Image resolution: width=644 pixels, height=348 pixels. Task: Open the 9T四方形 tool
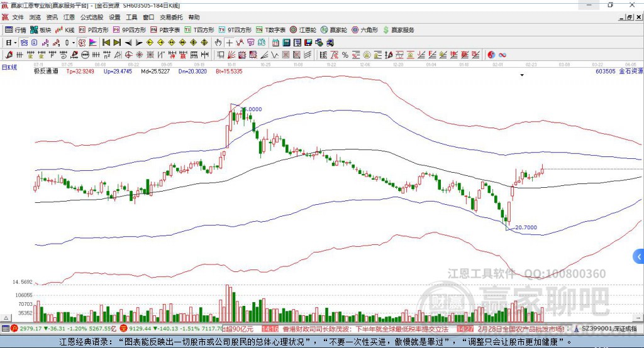click(235, 30)
